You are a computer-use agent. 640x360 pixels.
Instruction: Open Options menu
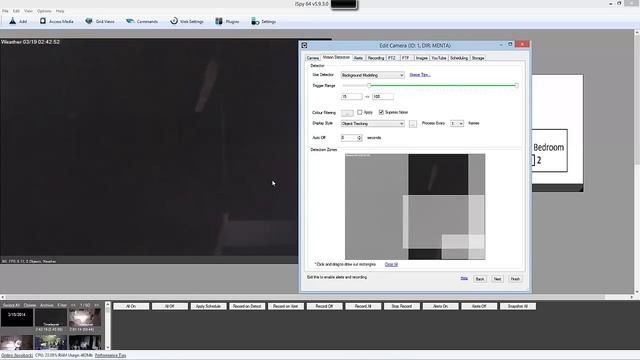[44, 11]
